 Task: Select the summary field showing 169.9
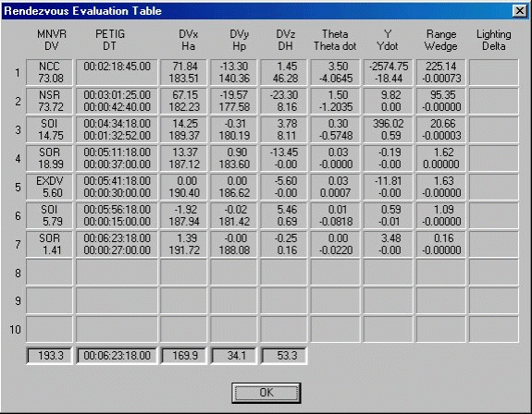click(183, 356)
